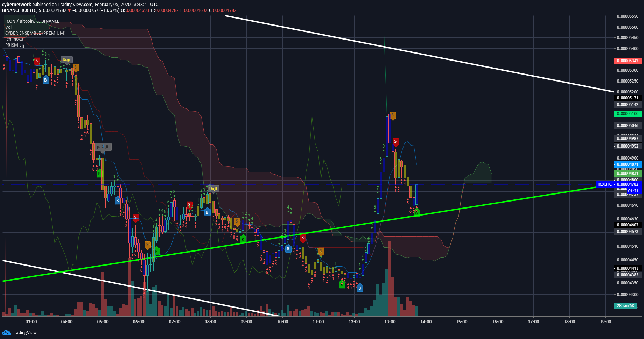
Task: Select blue B marker just after 12:00
Action: 360,288
